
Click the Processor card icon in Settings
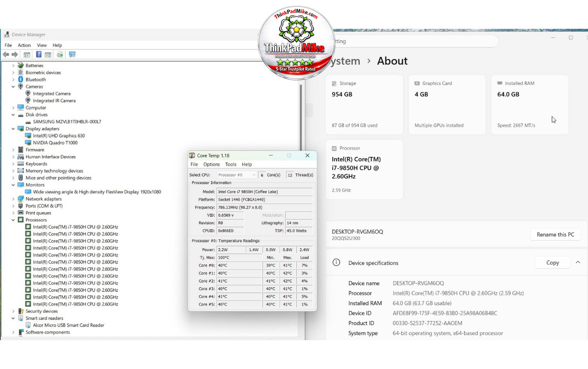click(334, 148)
